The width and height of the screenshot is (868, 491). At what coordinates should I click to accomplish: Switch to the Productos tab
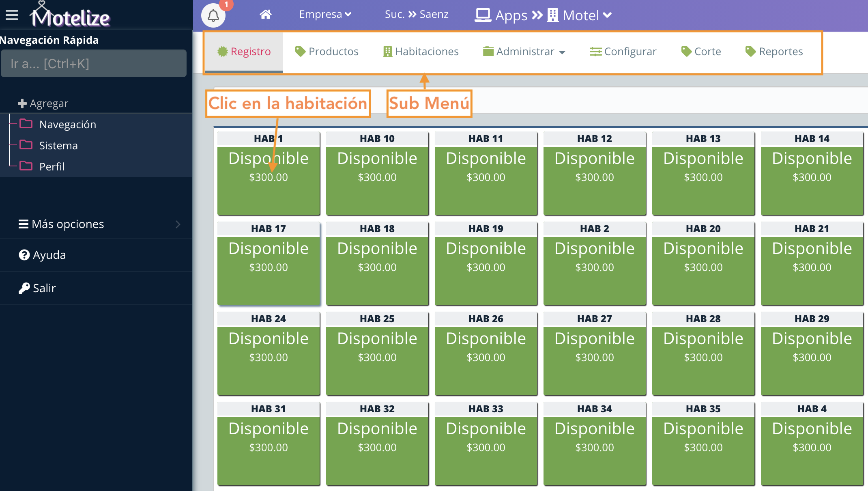coord(327,52)
